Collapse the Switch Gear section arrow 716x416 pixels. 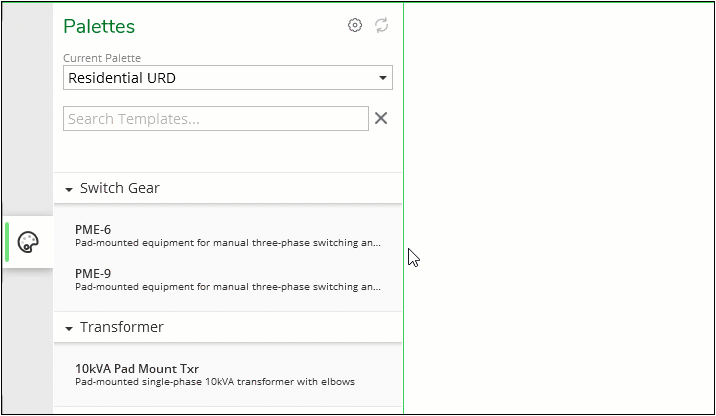pos(69,189)
